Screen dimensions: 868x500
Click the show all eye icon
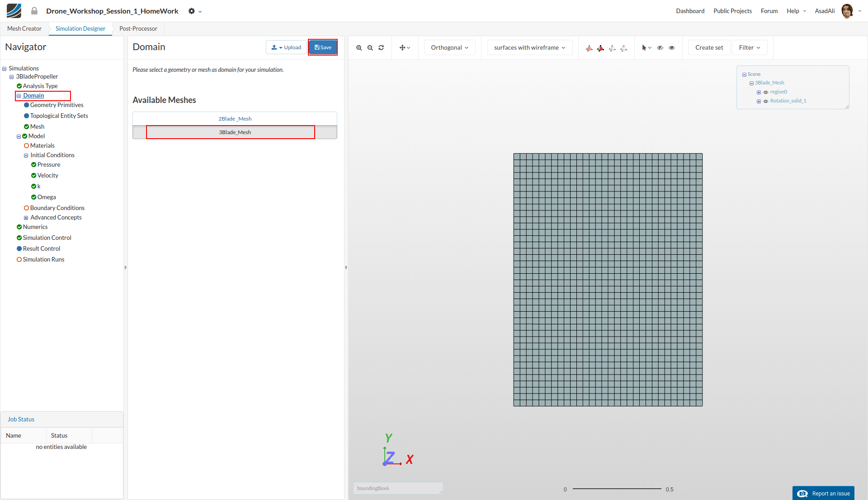[672, 48]
